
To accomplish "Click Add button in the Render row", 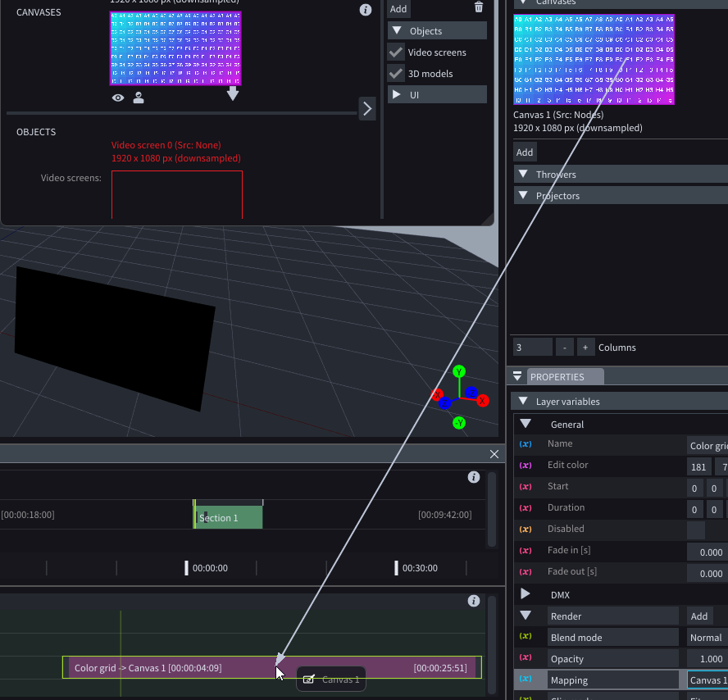I will (699, 616).
